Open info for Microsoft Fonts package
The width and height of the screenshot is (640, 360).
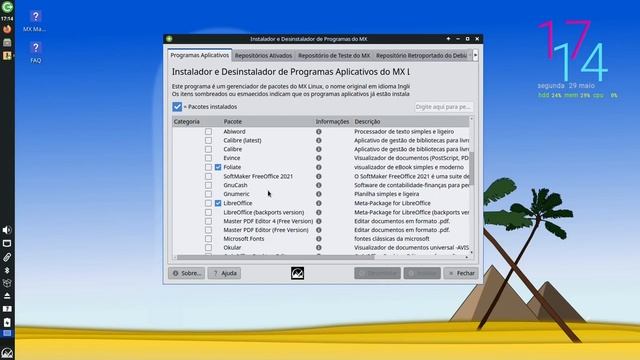[x=319, y=239]
